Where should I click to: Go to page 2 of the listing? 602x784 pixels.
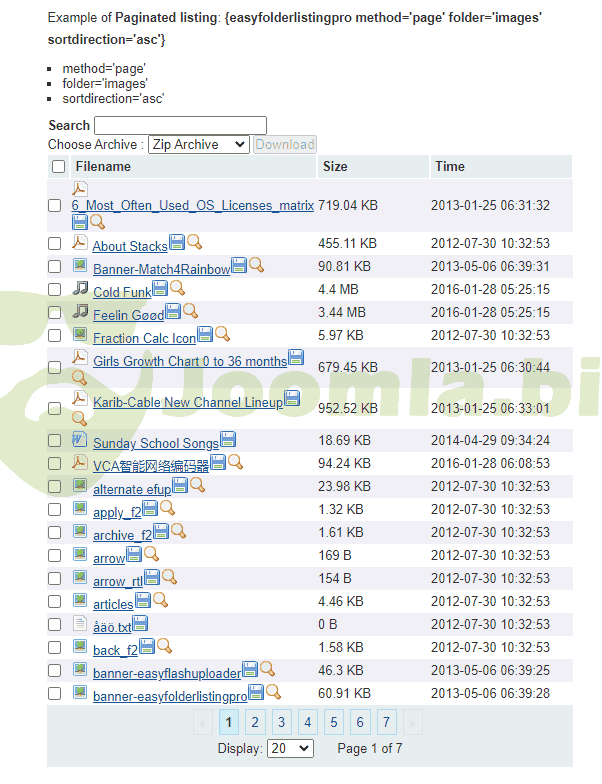coord(255,722)
